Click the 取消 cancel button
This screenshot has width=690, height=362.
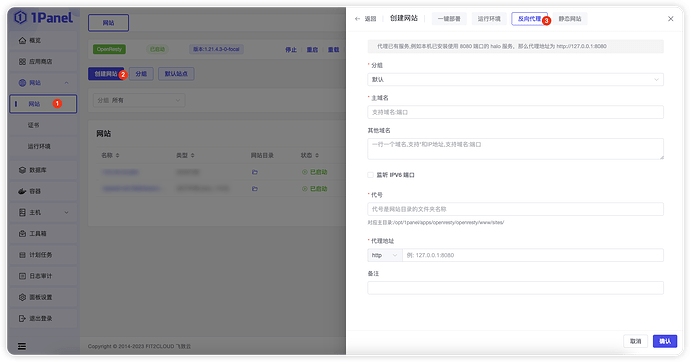point(635,341)
